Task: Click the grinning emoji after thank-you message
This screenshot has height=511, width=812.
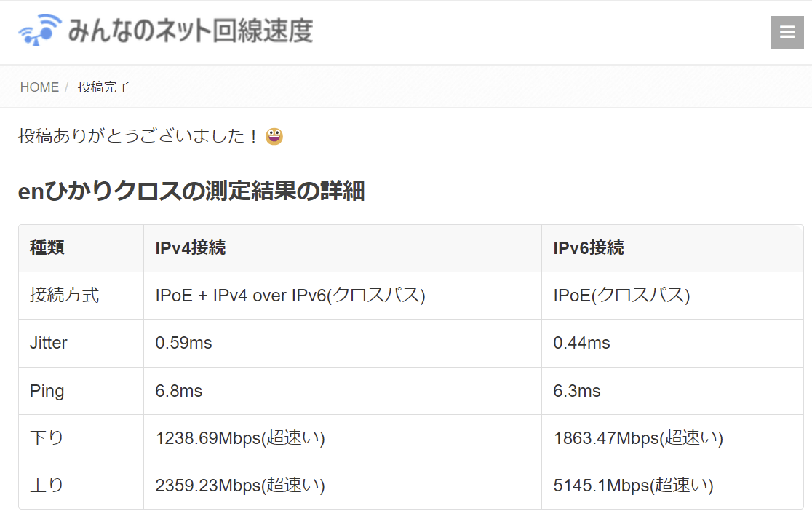Action: point(274,136)
